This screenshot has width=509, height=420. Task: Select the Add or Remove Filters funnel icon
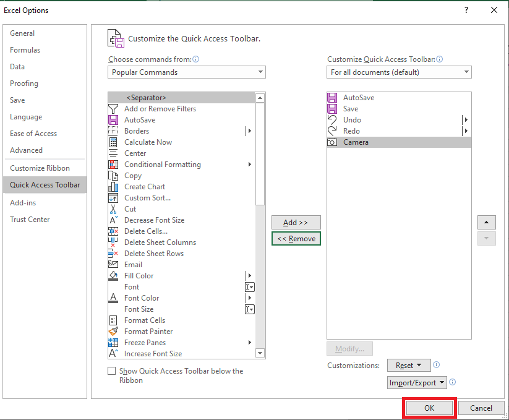(x=113, y=109)
